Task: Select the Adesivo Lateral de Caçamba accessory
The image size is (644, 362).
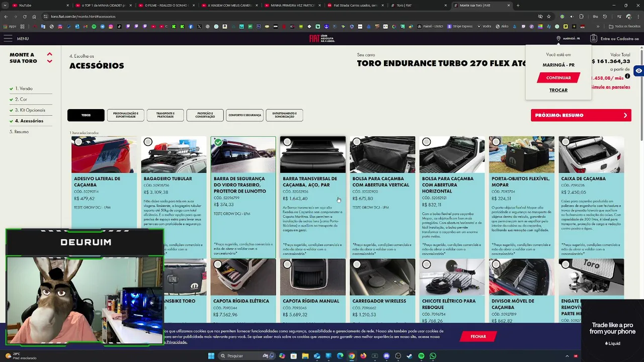Action: tap(78, 142)
